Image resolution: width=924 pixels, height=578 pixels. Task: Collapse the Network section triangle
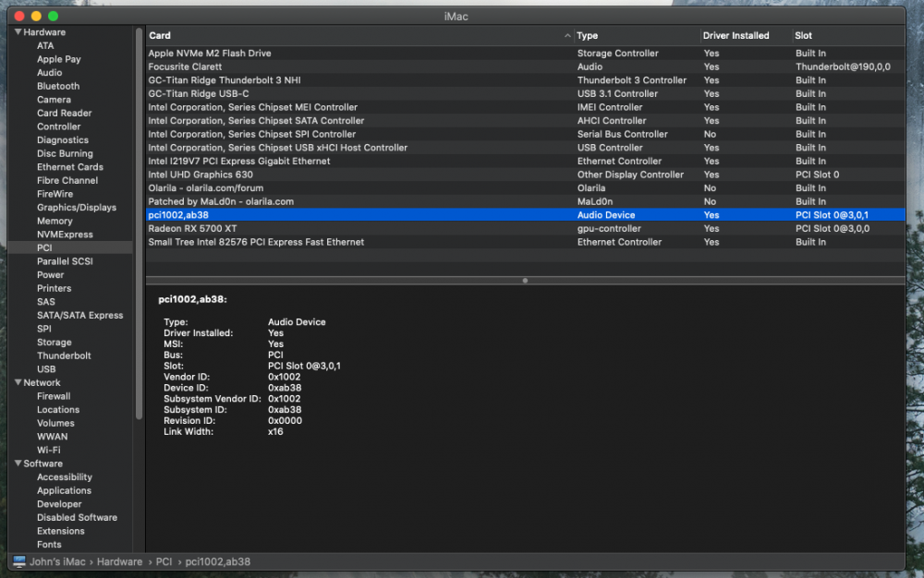(x=18, y=382)
